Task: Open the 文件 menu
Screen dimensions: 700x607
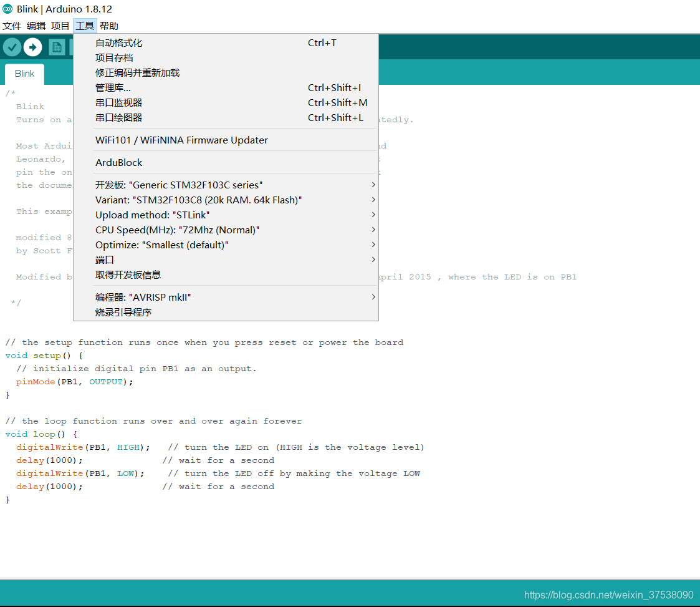Action: (x=12, y=26)
